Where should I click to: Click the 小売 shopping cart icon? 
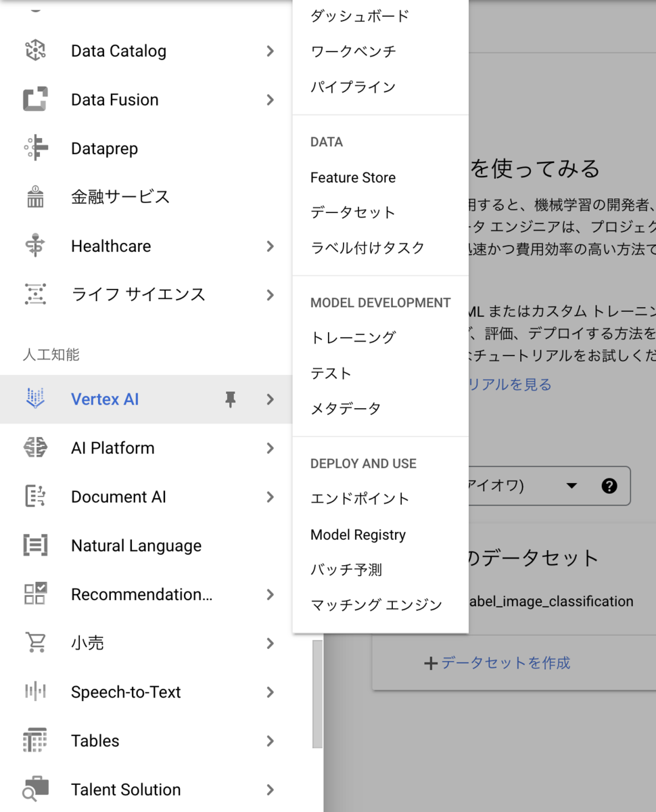[x=35, y=643]
